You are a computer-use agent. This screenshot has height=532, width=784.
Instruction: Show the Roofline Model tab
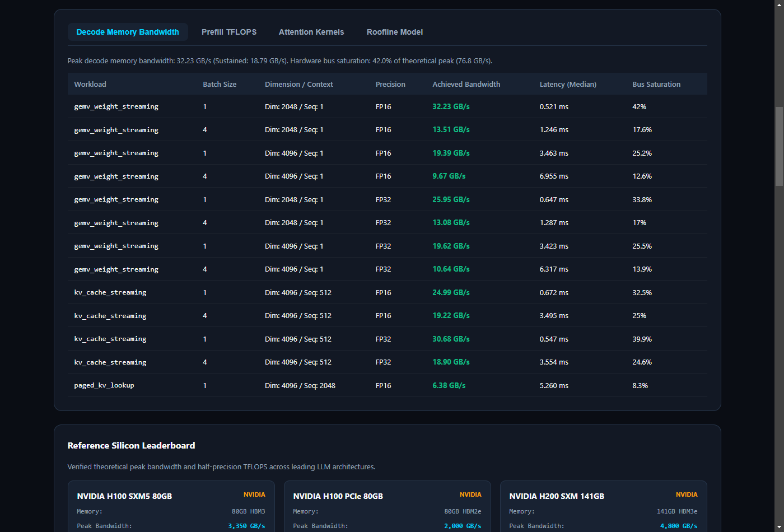[395, 32]
